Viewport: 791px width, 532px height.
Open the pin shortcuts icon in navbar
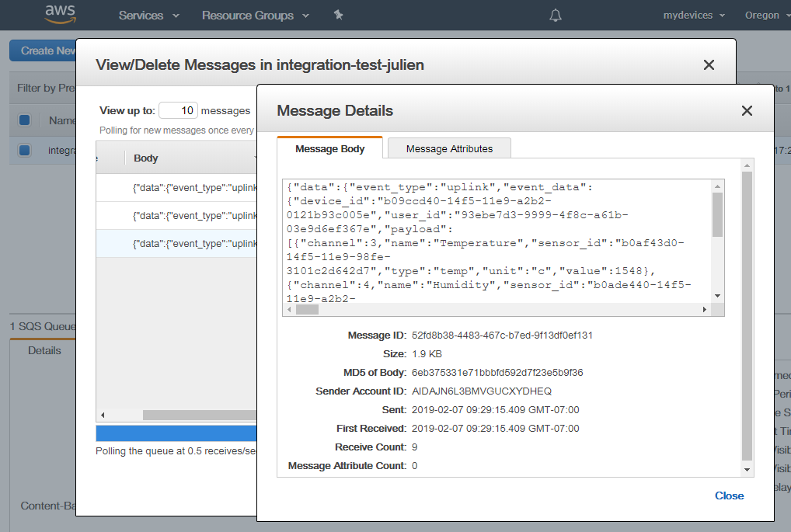pyautogui.click(x=338, y=15)
